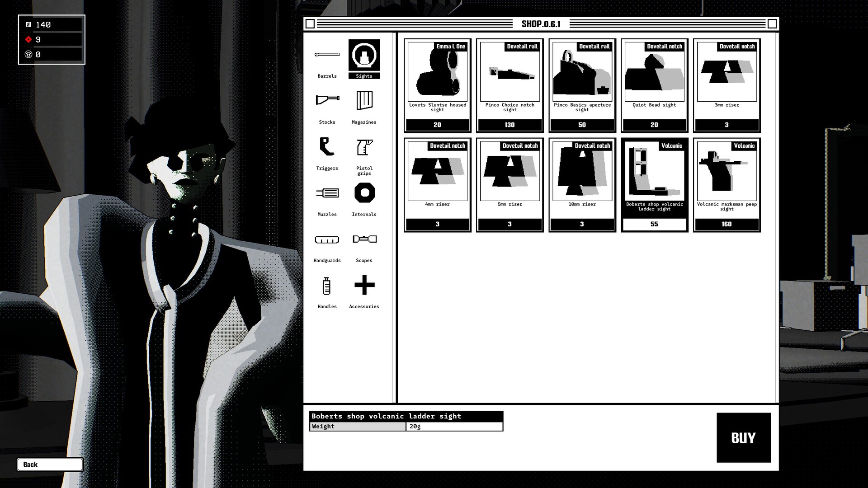This screenshot has height=488, width=868.
Task: Open the Triggers category
Action: 327,151
